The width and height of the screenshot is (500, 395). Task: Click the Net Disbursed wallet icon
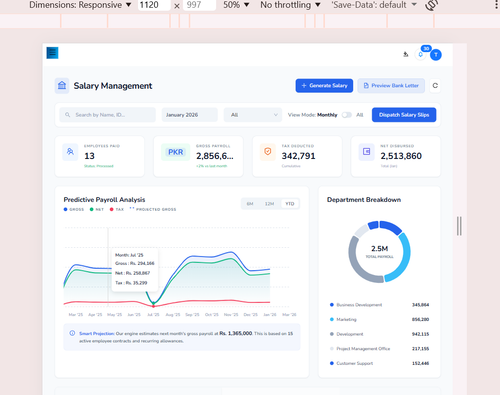(366, 152)
